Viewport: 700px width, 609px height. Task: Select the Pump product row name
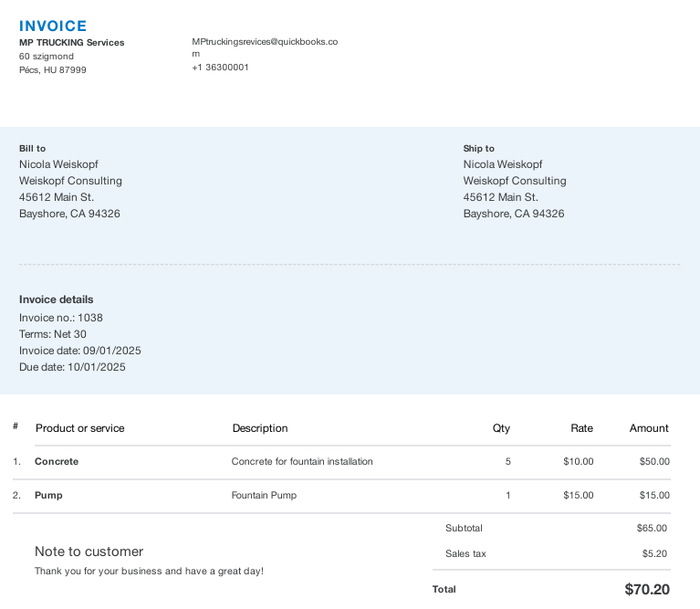coord(48,496)
